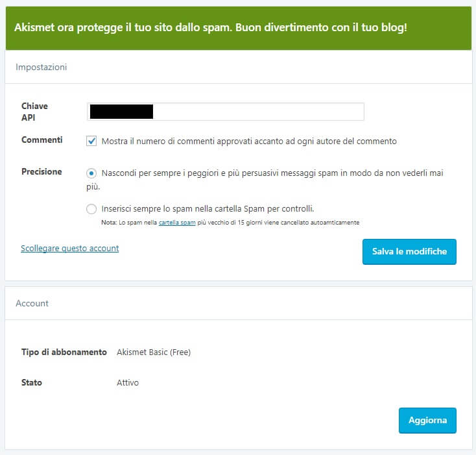
Task: Toggle the approved comments count checkbox
Action: pos(92,141)
